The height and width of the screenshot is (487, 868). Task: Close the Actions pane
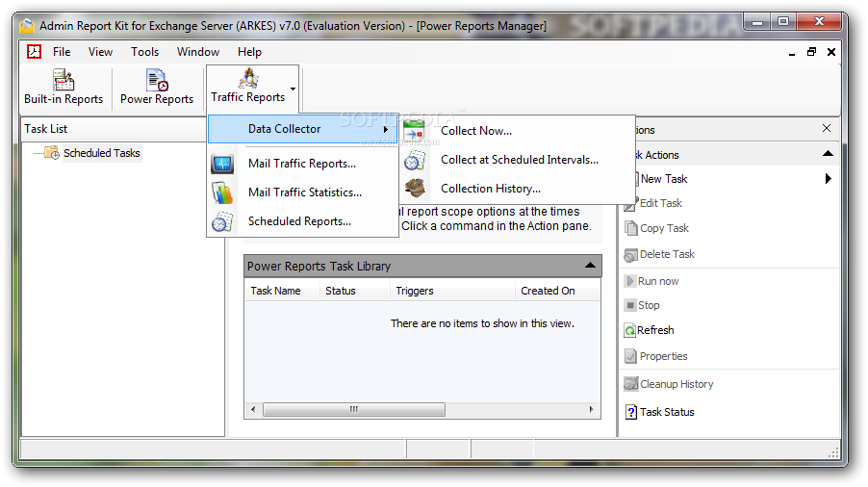pos(827,128)
